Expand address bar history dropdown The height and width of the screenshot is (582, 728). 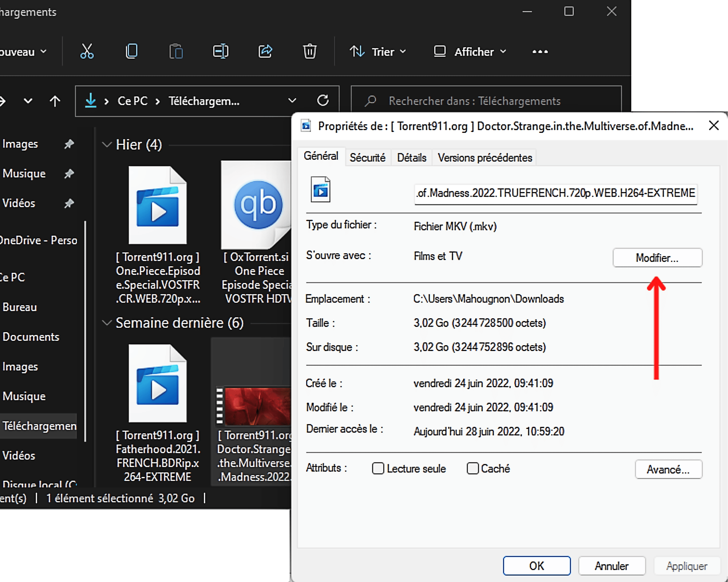tap(292, 100)
